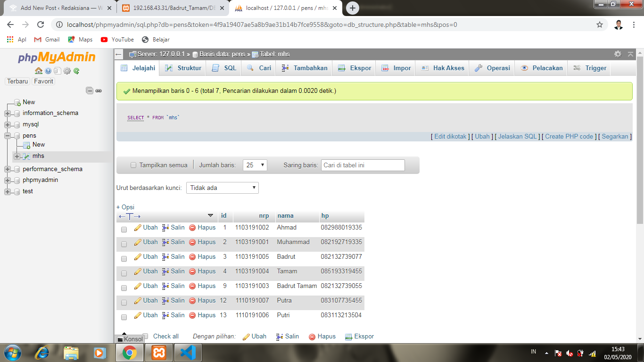Viewport: 644px width, 362px height.
Task: Click page settings gear at top right
Action: (x=618, y=54)
